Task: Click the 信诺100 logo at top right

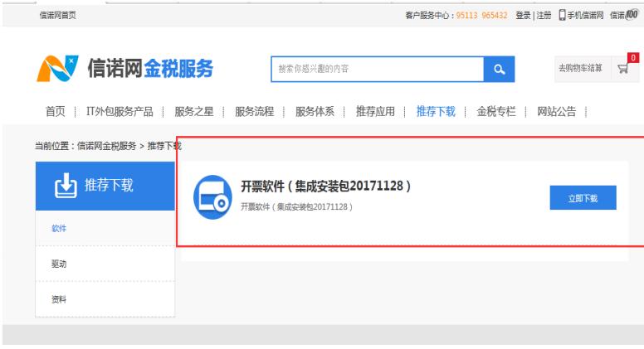Action: [x=624, y=15]
